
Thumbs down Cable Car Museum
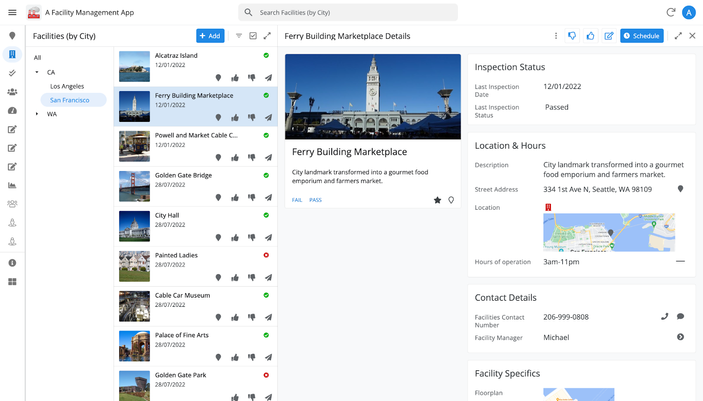[x=252, y=318]
